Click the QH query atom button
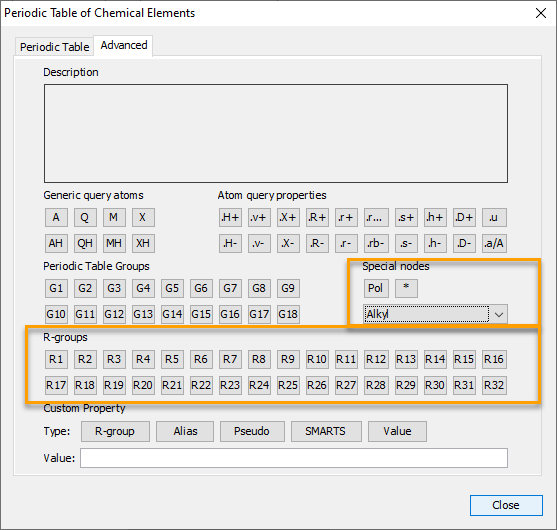This screenshot has height=530, width=557. (85, 243)
